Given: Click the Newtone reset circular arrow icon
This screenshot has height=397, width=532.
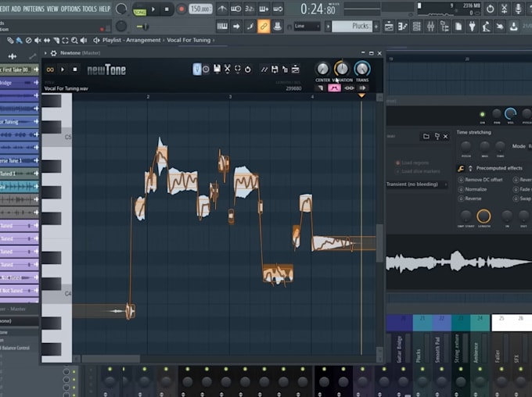Looking at the screenshot, I should click(x=248, y=69).
